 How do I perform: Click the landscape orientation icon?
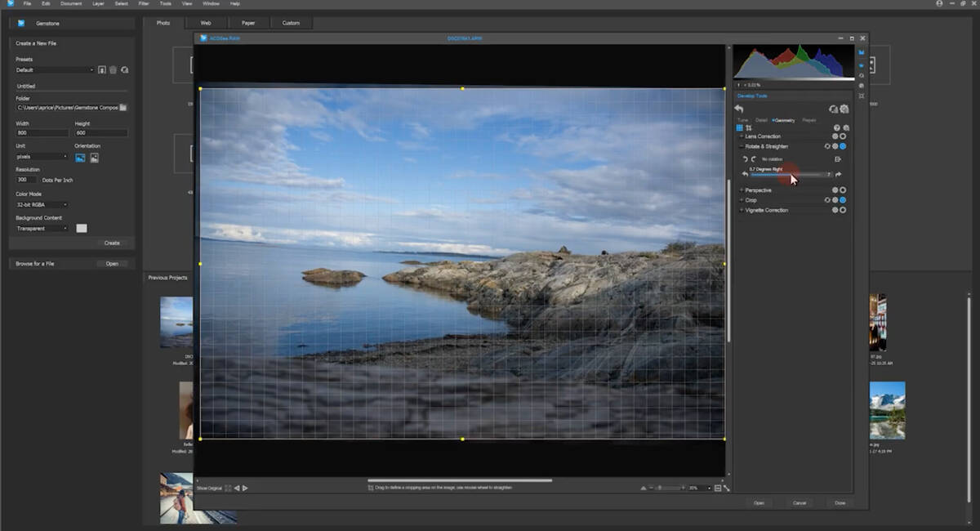(80, 158)
